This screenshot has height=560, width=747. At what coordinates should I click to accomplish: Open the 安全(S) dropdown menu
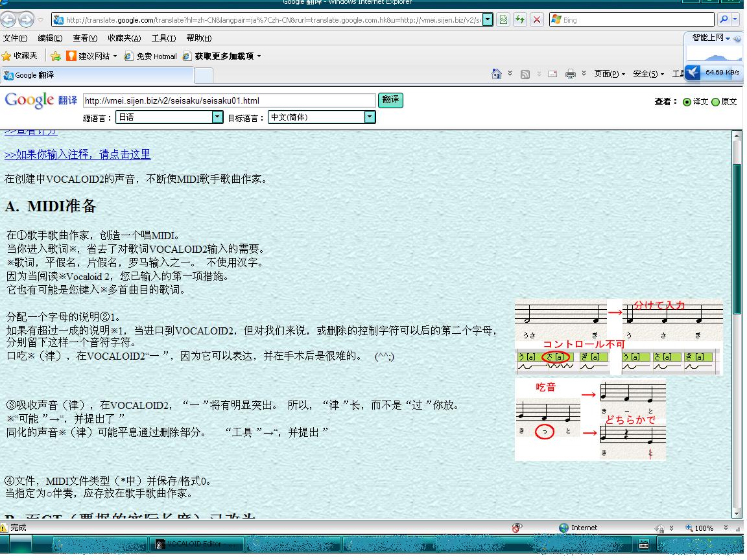coord(648,74)
